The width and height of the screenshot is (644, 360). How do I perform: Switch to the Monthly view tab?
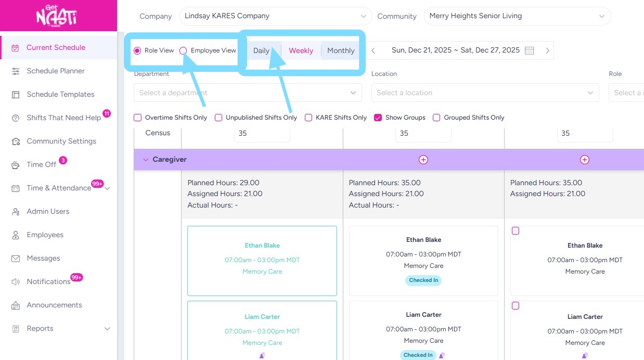click(341, 50)
